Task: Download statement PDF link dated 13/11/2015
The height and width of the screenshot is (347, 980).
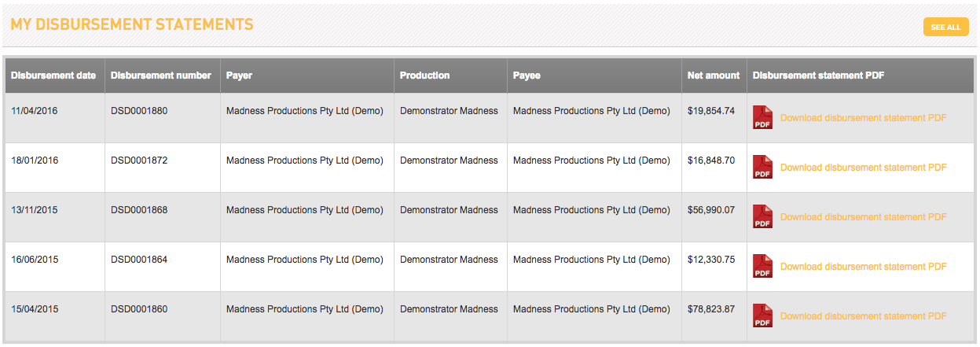Action: (863, 217)
